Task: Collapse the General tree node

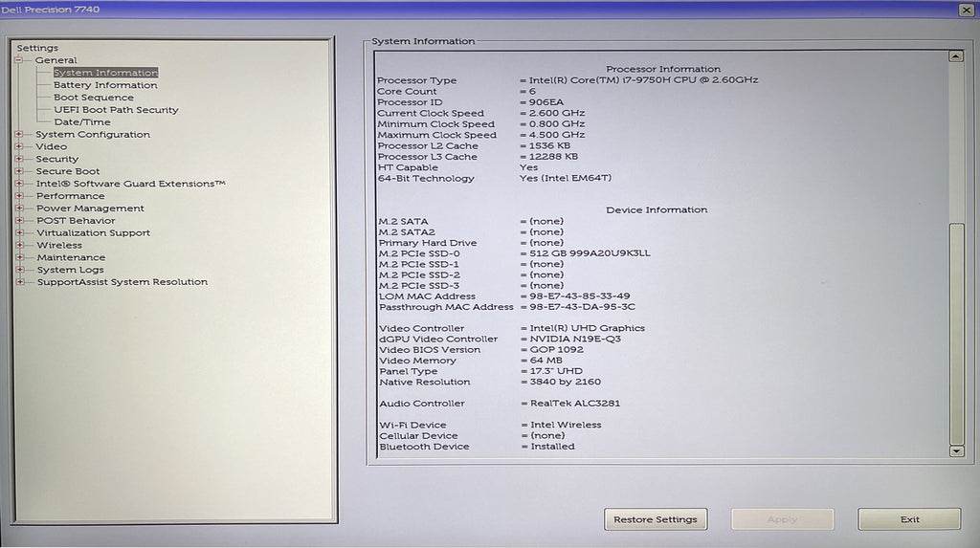Action: pos(19,60)
